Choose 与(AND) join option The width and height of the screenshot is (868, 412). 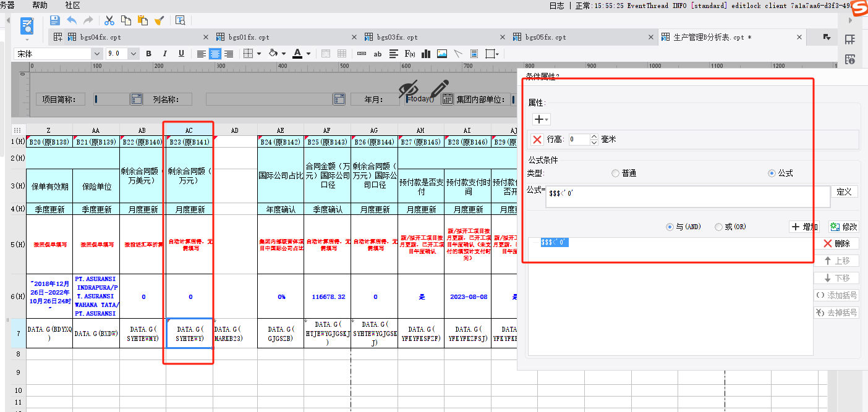pos(670,227)
